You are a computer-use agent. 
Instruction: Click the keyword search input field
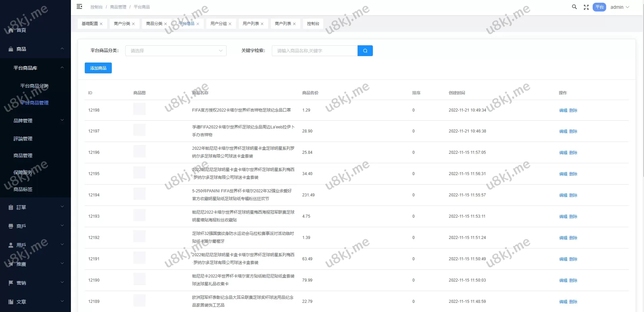point(314,51)
